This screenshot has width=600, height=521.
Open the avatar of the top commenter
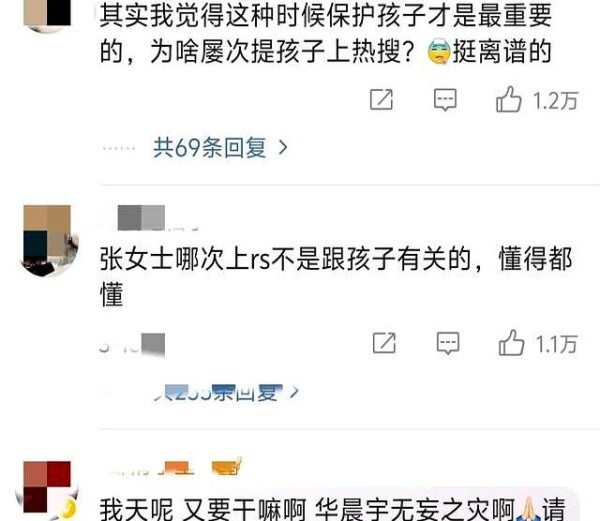coord(47,13)
